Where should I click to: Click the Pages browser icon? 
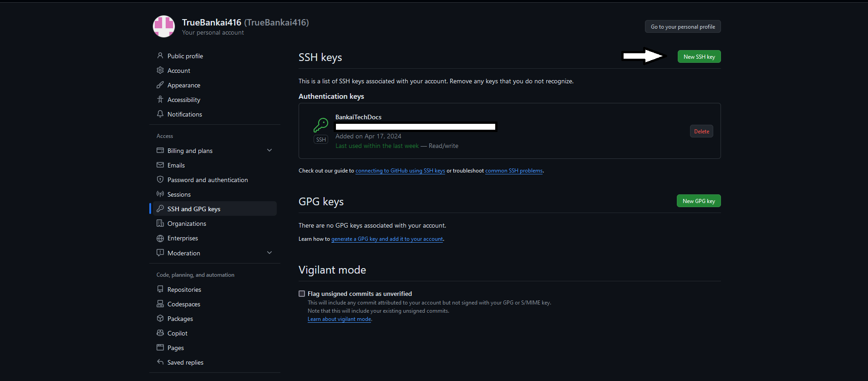(x=160, y=347)
